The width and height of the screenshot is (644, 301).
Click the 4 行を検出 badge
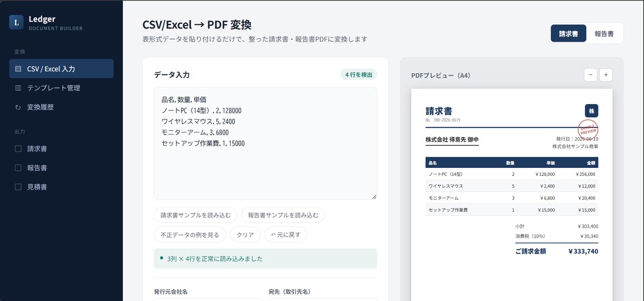click(x=359, y=74)
